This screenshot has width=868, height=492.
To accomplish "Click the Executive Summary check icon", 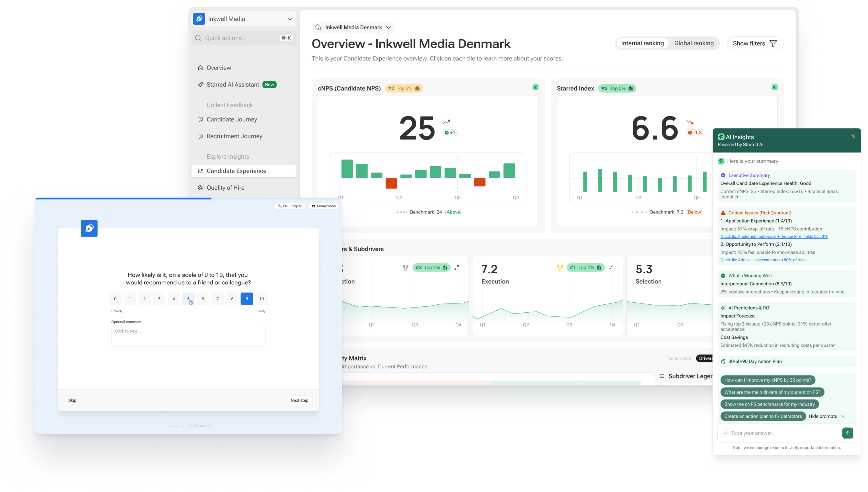I will pos(723,175).
